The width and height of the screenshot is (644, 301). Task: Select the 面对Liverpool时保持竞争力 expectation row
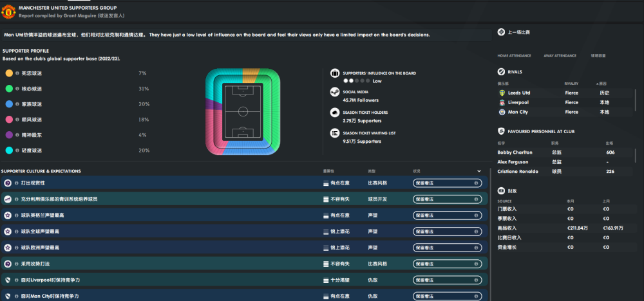[x=244, y=280]
